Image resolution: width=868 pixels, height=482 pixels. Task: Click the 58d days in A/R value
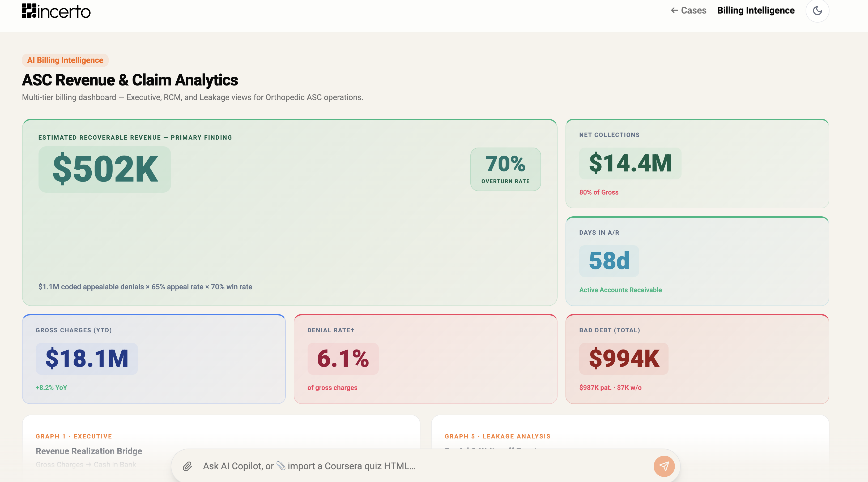609,261
